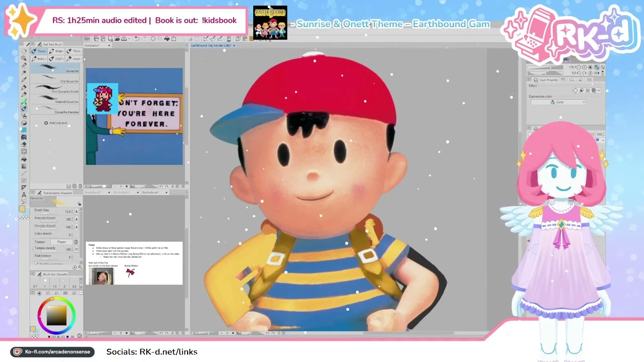Screen dimensions: 644x362
Task: Select the Text tool
Action: (x=24, y=195)
